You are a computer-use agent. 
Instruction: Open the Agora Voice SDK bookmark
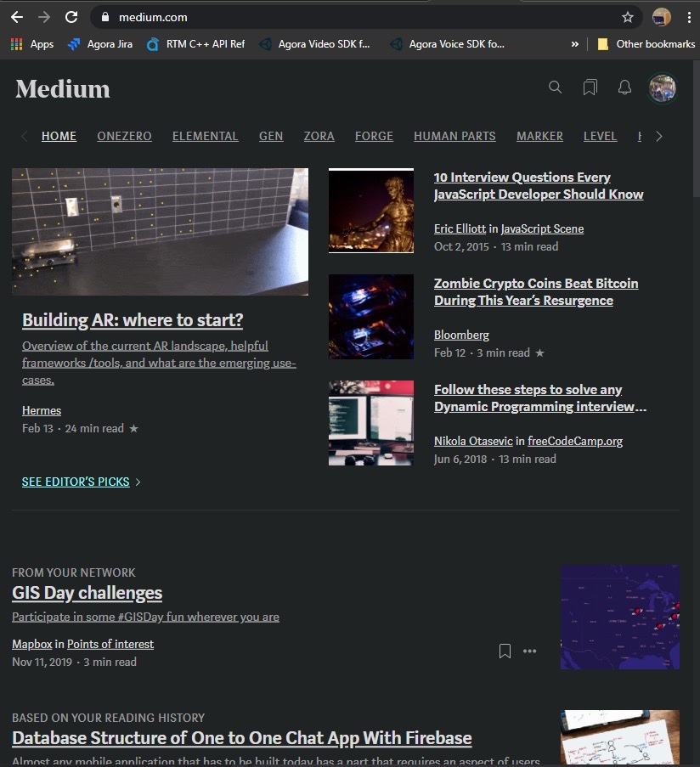(x=447, y=44)
